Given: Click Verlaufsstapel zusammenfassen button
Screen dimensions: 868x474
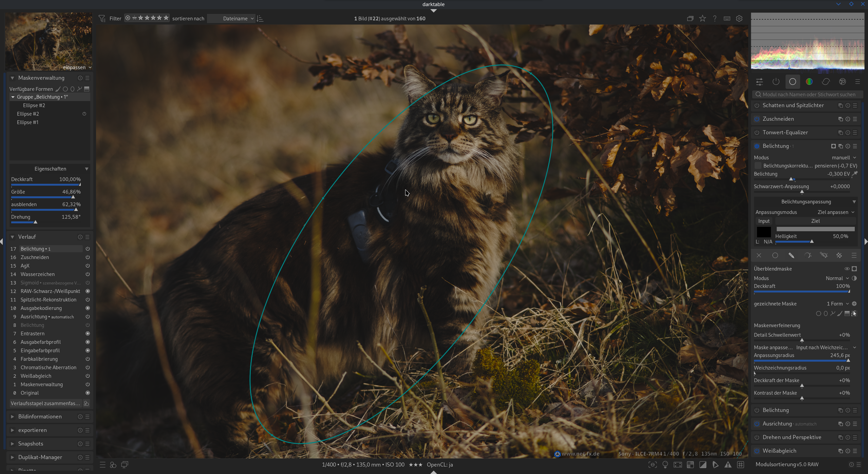Looking at the screenshot, I should [45, 403].
